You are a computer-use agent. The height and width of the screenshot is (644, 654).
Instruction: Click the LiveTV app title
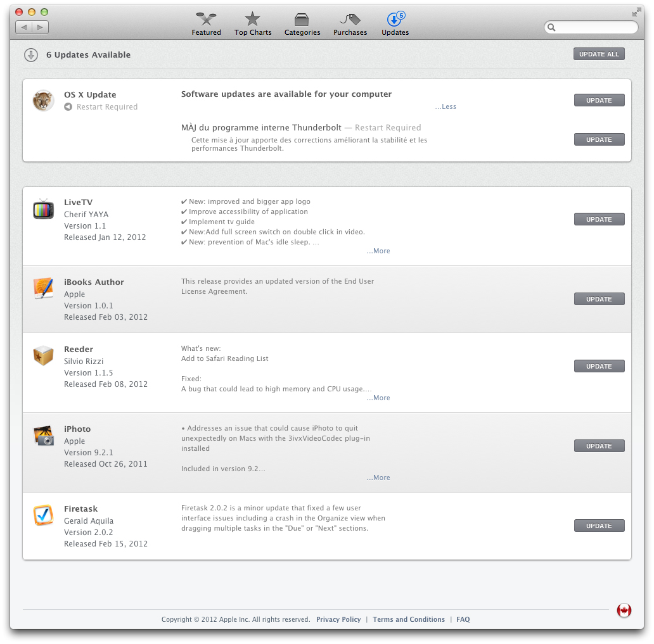click(78, 203)
